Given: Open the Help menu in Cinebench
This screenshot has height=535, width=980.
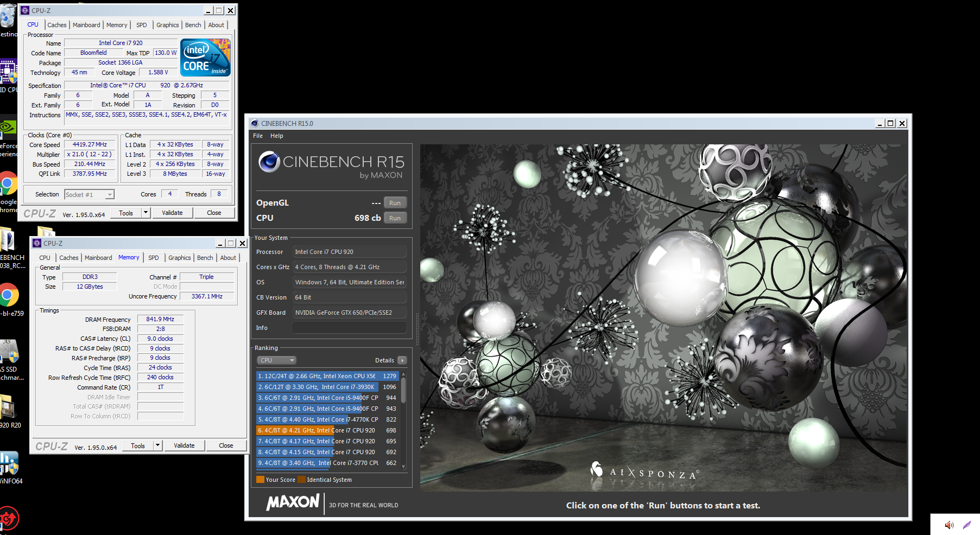Looking at the screenshot, I should [x=277, y=136].
